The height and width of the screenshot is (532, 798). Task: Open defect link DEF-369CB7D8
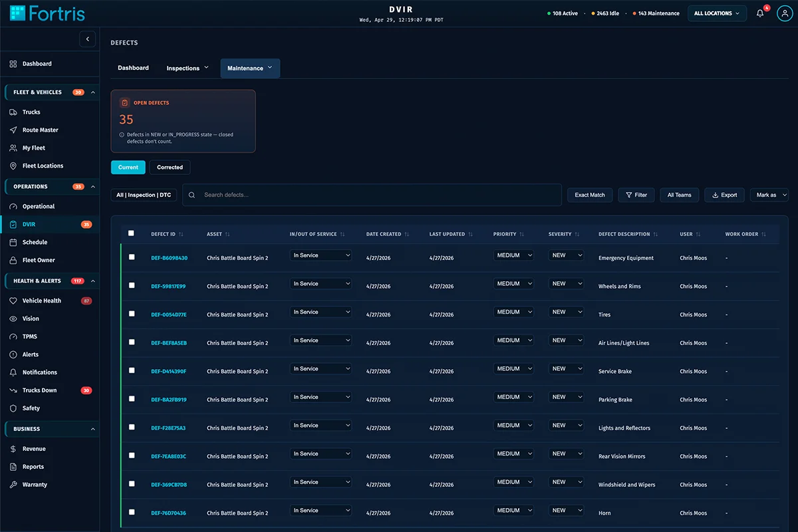[x=169, y=485]
